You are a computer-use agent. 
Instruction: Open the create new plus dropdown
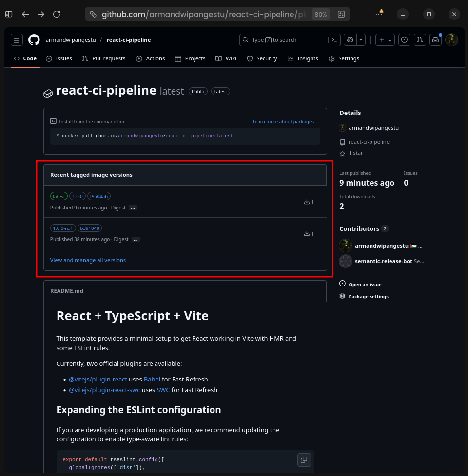pyautogui.click(x=385, y=40)
